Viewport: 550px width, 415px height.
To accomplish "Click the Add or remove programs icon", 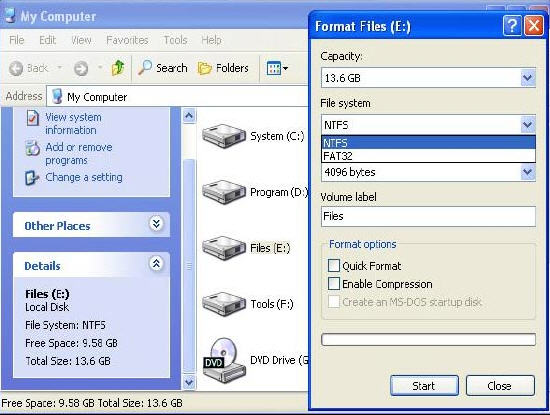I will click(x=32, y=148).
